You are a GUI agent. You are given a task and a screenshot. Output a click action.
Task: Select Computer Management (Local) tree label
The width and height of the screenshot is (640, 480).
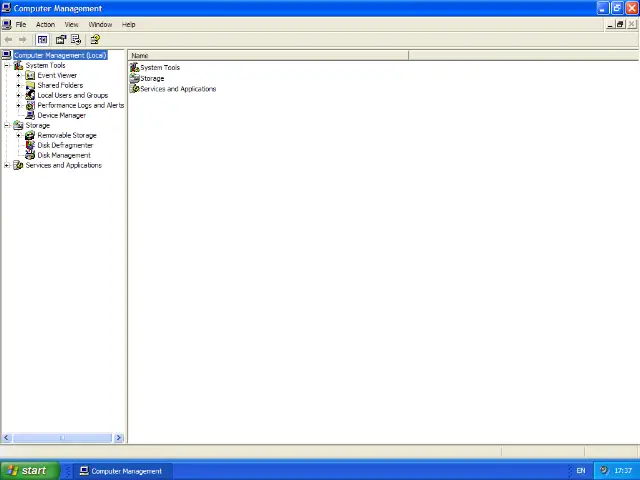pyautogui.click(x=60, y=55)
